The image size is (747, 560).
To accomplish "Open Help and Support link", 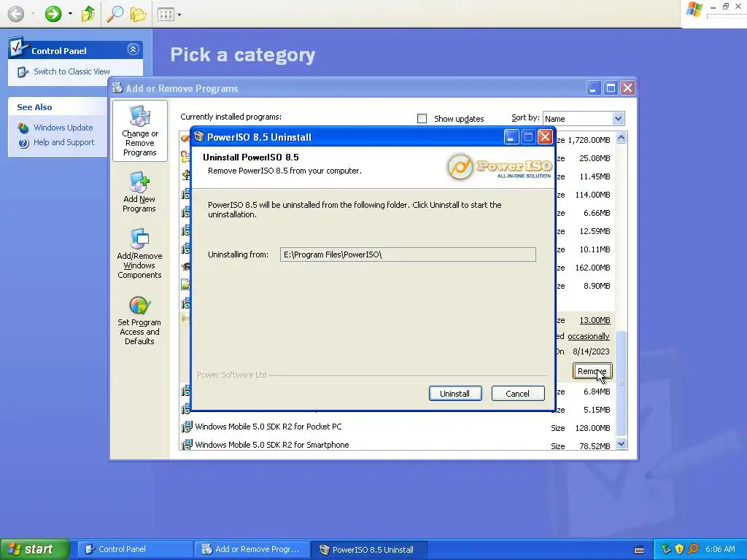I will click(64, 142).
